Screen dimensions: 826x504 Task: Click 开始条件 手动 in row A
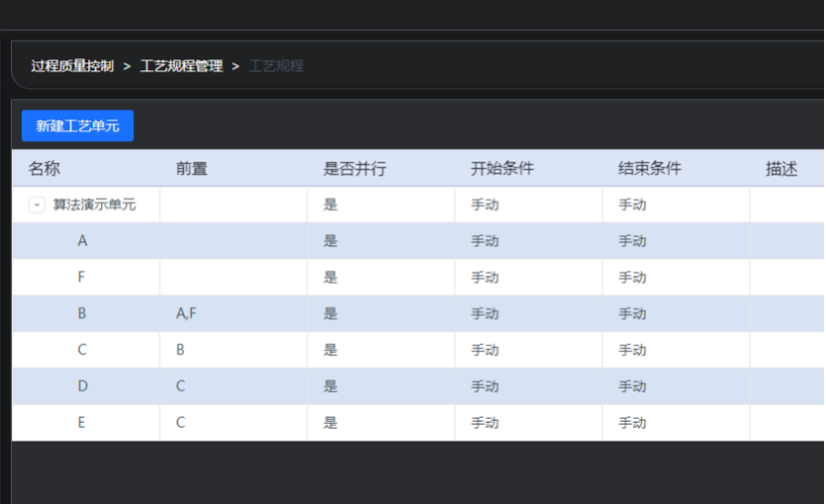(484, 241)
